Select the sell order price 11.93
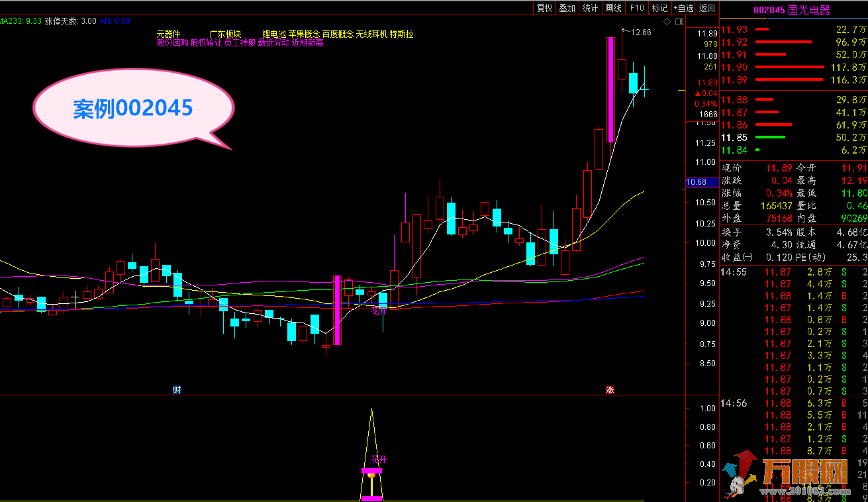This screenshot has width=868, height=502. (734, 29)
